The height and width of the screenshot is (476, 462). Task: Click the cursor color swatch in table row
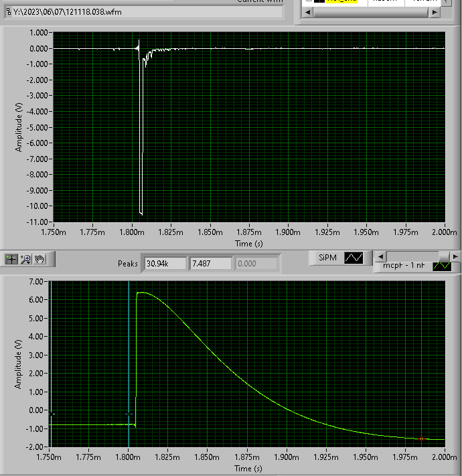319,1
